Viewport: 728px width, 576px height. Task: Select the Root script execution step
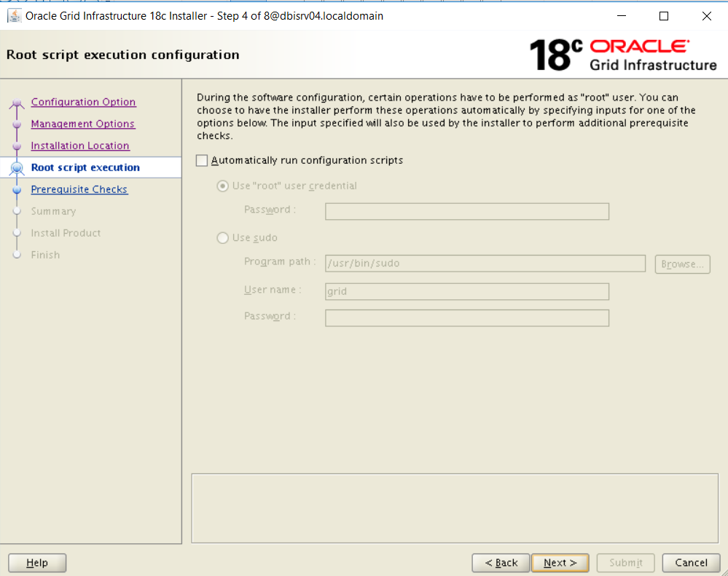[x=85, y=167]
